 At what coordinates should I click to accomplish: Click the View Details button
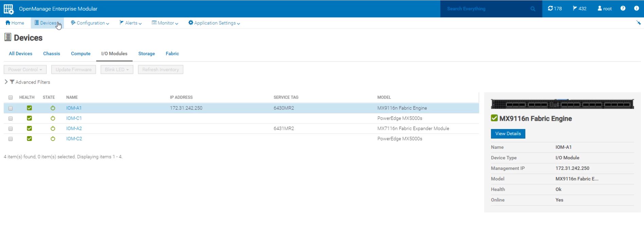point(508,134)
